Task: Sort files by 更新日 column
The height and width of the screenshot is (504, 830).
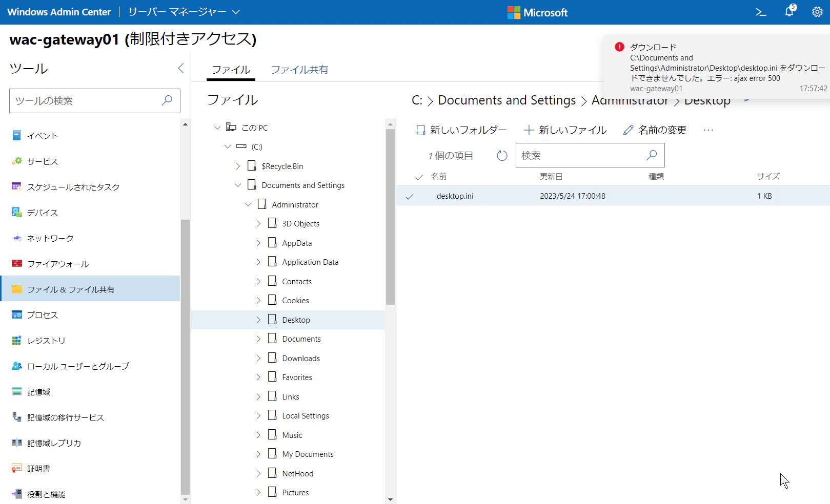Action: pos(551,177)
